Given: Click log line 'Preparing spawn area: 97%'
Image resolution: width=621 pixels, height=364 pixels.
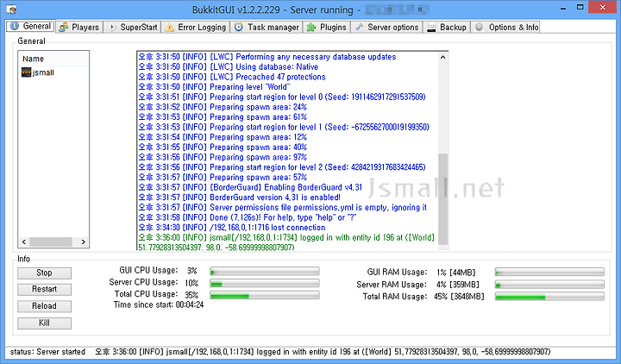Looking at the screenshot, I should (x=223, y=157).
